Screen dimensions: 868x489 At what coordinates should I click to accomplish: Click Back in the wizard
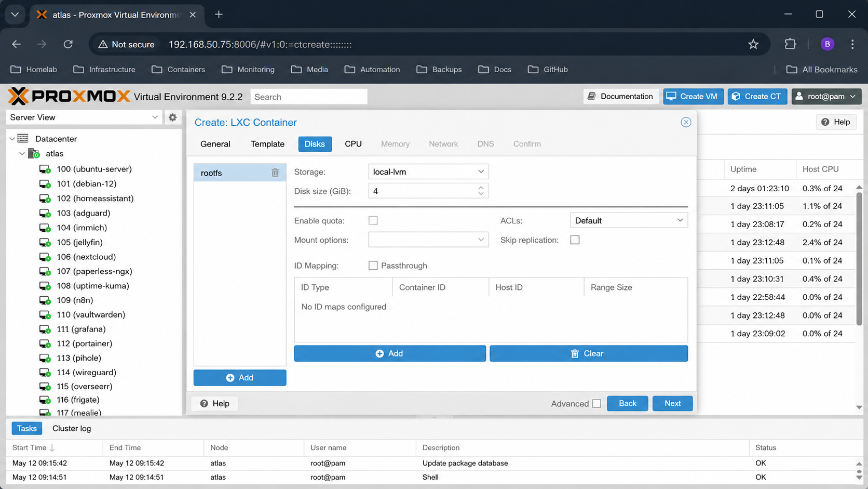(x=627, y=403)
